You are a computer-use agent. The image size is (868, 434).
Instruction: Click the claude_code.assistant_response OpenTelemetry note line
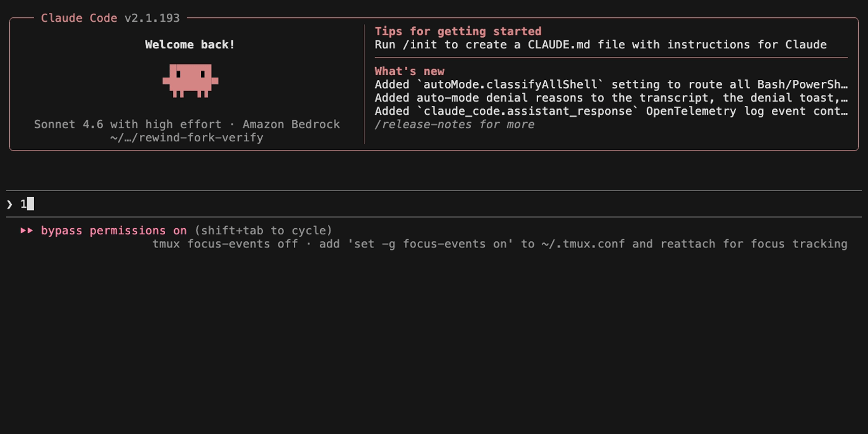click(x=611, y=111)
